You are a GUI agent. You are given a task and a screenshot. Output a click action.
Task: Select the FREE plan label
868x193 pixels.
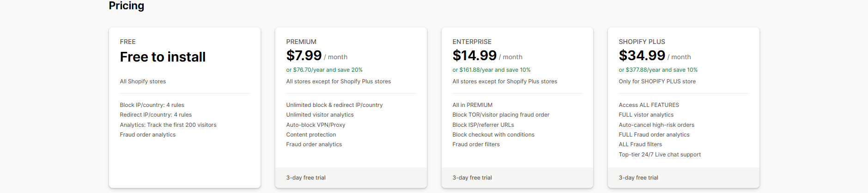coord(128,42)
